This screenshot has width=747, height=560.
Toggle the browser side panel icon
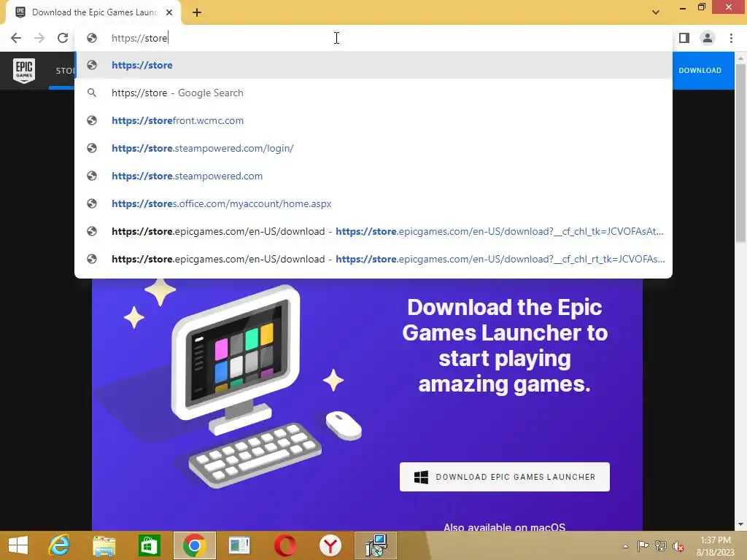684,38
